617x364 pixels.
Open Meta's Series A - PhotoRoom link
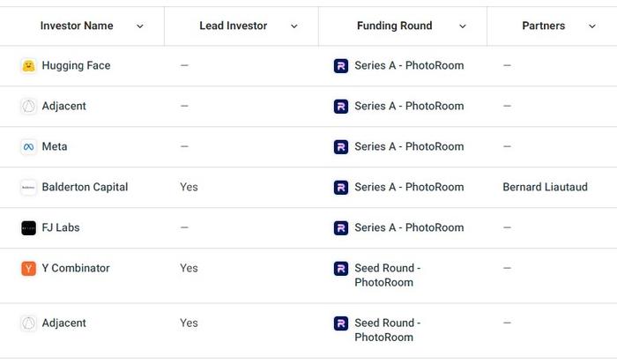409,146
